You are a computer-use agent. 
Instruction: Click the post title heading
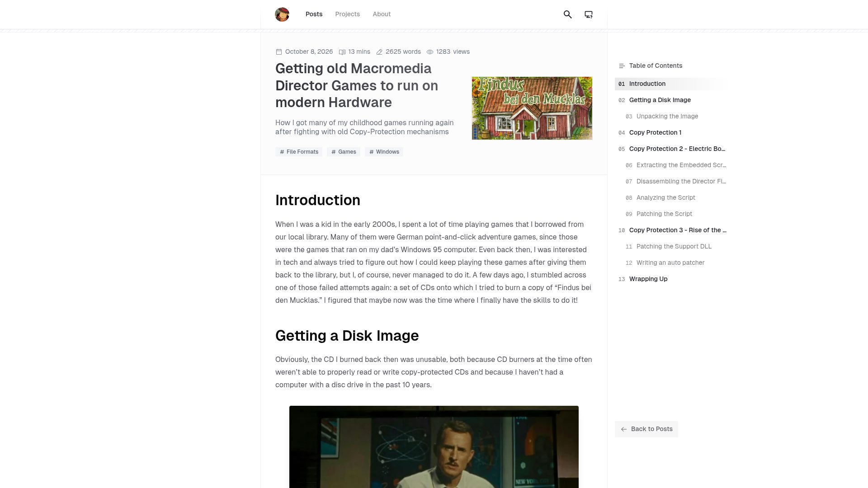pos(357,85)
